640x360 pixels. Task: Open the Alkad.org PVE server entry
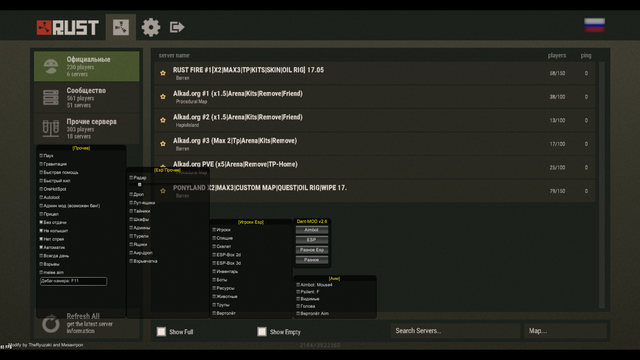click(x=375, y=167)
